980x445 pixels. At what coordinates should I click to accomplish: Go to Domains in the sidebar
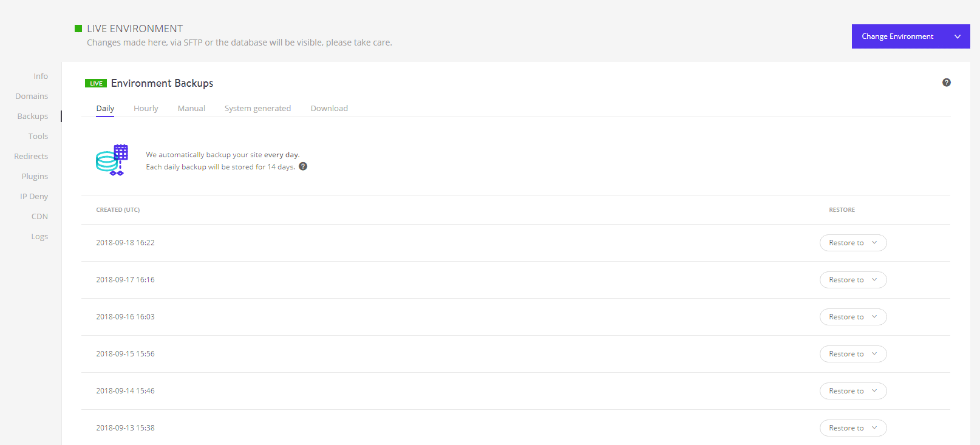[x=32, y=96]
